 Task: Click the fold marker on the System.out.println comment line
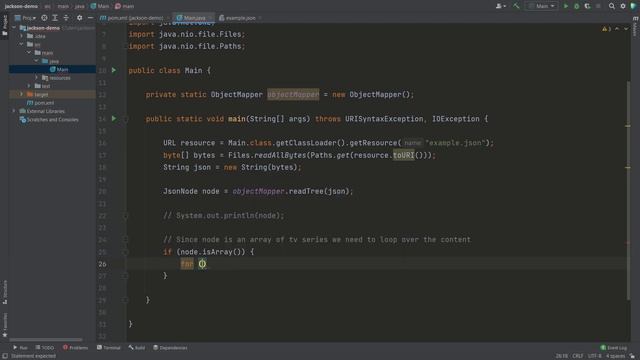point(125,216)
